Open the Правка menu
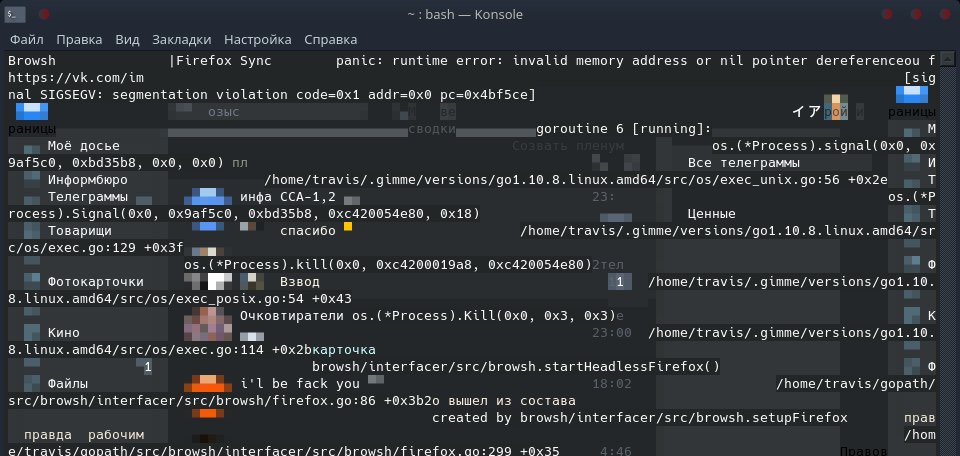This screenshot has height=456, width=960. pos(79,40)
